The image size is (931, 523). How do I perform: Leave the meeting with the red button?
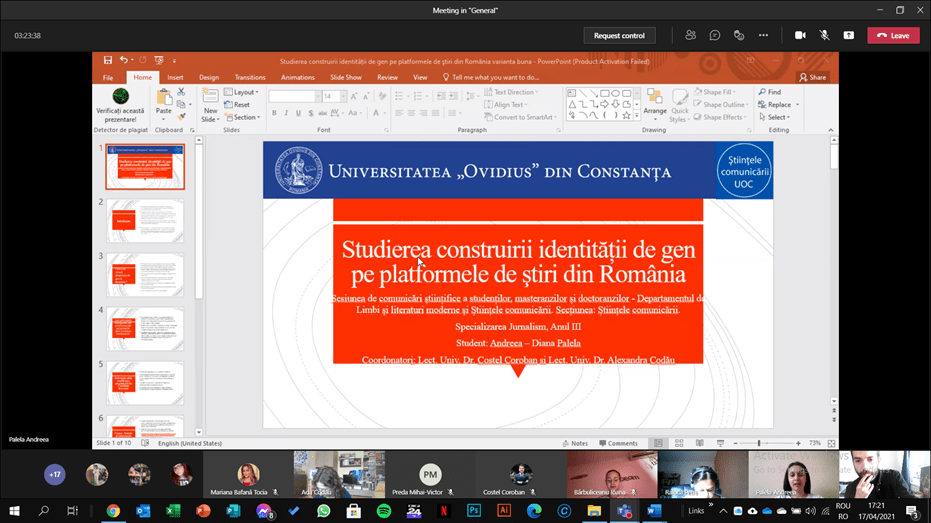[892, 35]
